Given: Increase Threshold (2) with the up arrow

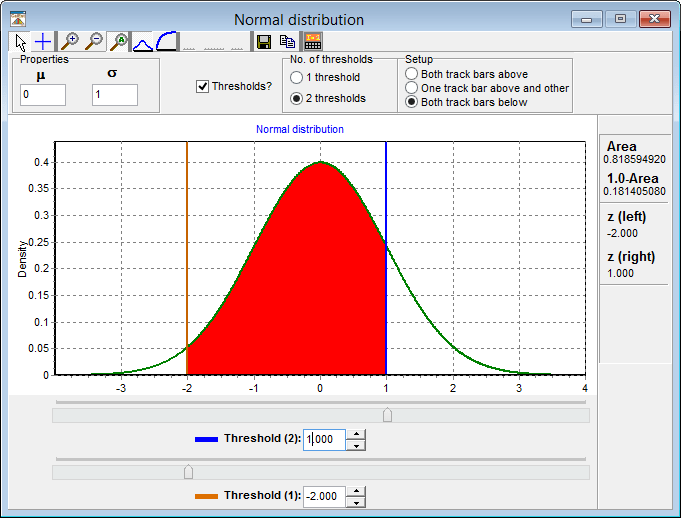Looking at the screenshot, I should 356,434.
